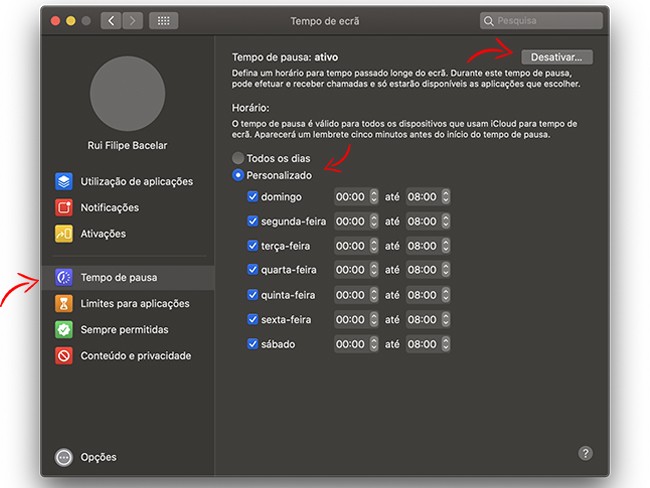Uncheck the domingo checkbox

point(253,197)
